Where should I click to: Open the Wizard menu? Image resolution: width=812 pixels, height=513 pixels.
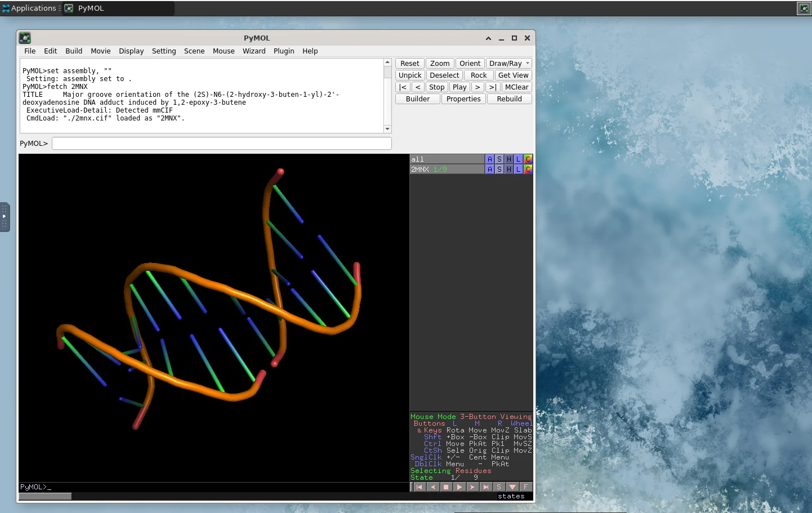pos(254,51)
